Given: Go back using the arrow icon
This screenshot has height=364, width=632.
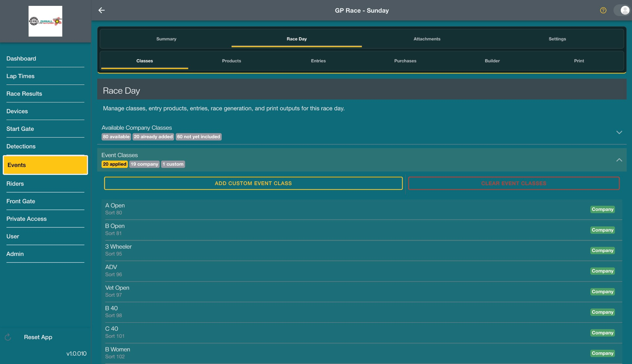Looking at the screenshot, I should pyautogui.click(x=102, y=10).
